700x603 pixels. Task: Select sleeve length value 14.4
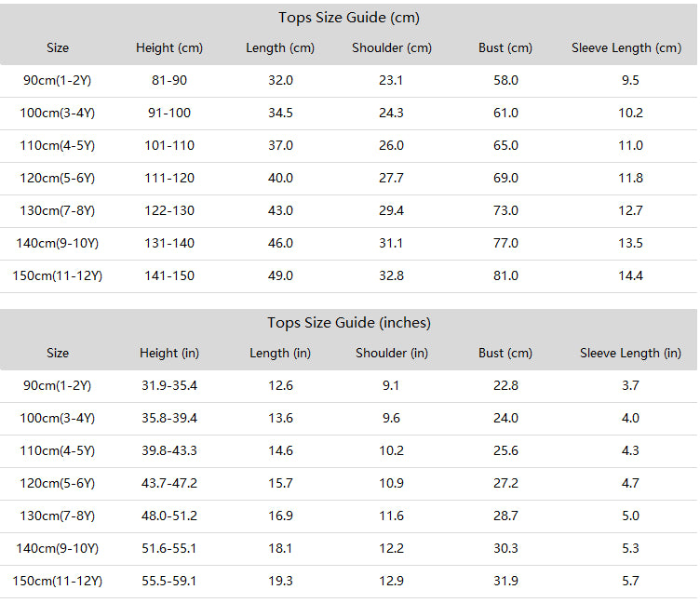pyautogui.click(x=630, y=275)
